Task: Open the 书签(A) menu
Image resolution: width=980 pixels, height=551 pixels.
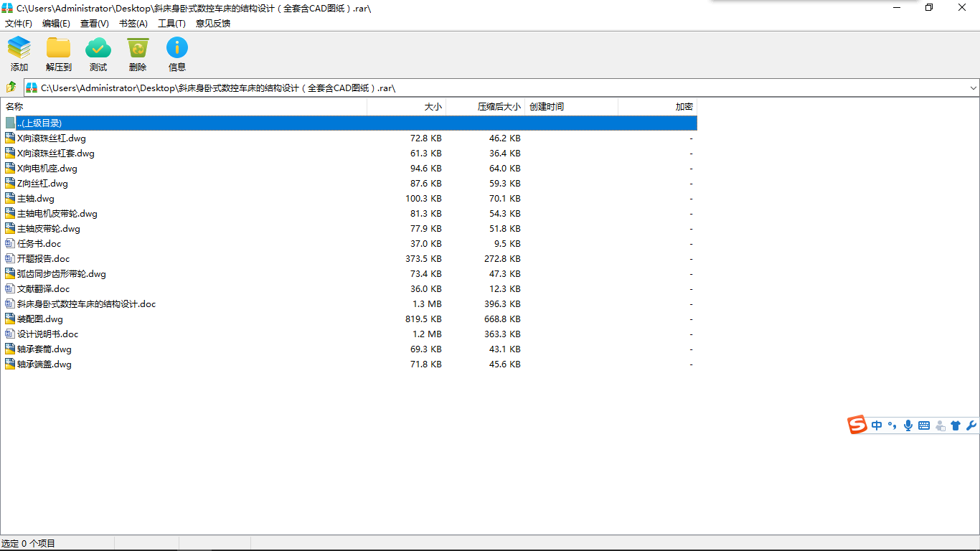Action: click(x=133, y=23)
